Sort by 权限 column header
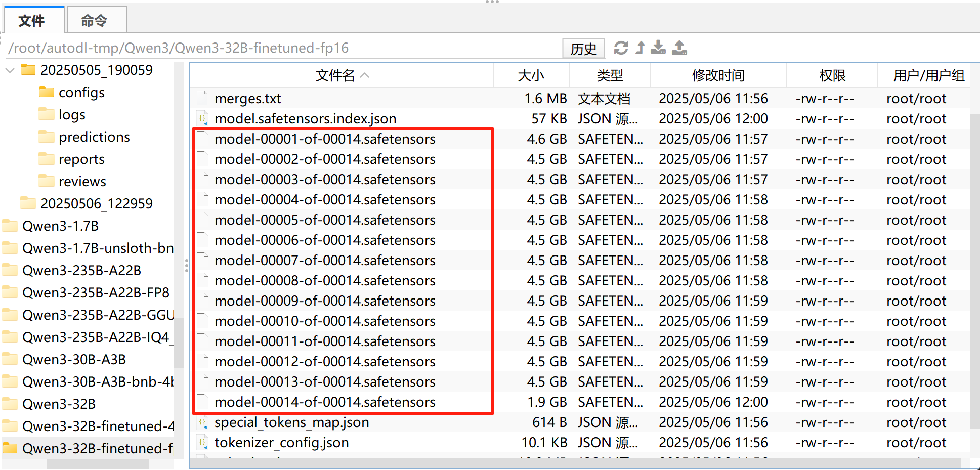This screenshot has height=470, width=980. (832, 75)
